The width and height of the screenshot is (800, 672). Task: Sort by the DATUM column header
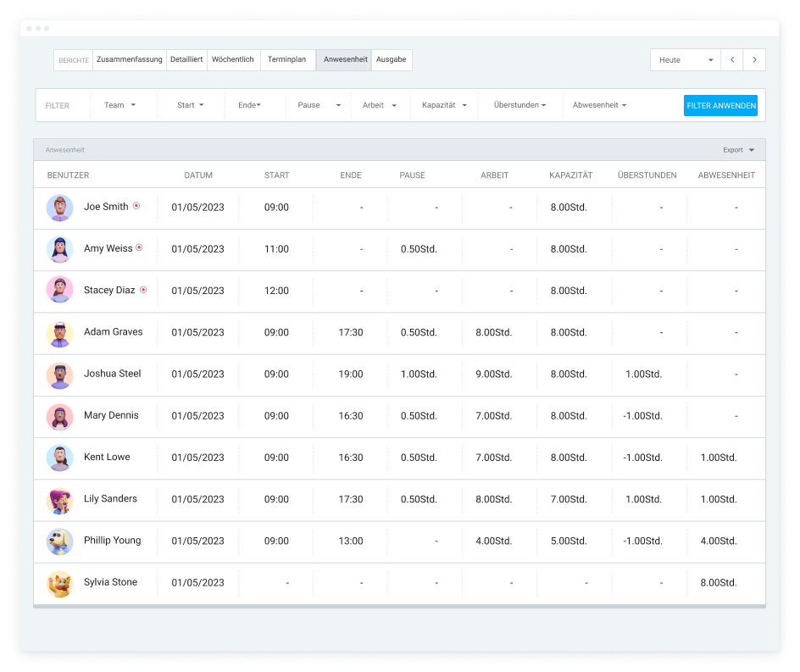point(198,175)
